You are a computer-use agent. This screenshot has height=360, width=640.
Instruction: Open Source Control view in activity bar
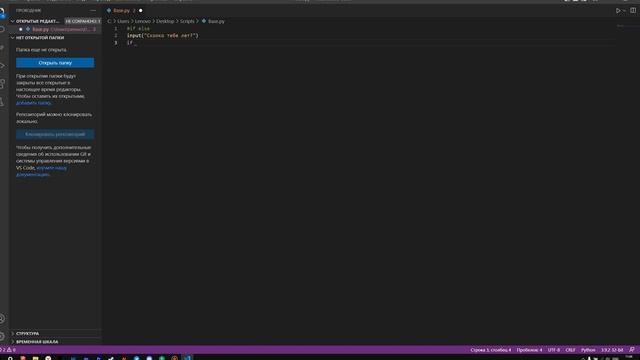coord(2,48)
